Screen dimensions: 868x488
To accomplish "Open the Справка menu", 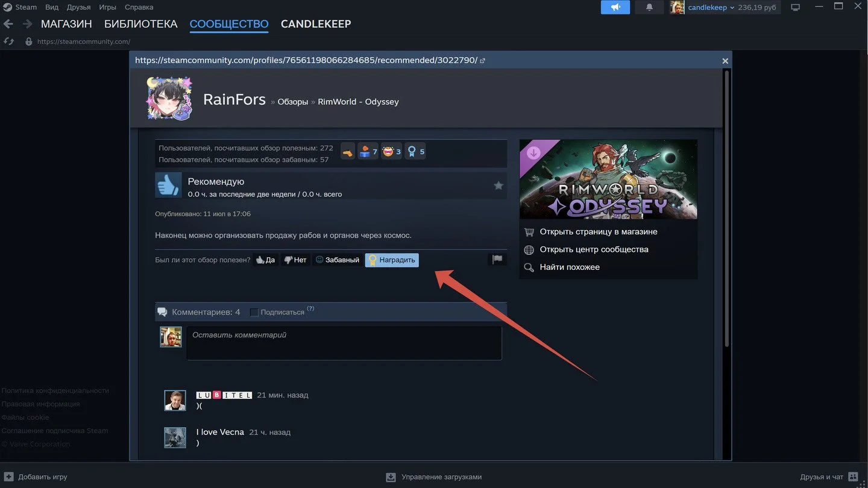I will (x=139, y=7).
